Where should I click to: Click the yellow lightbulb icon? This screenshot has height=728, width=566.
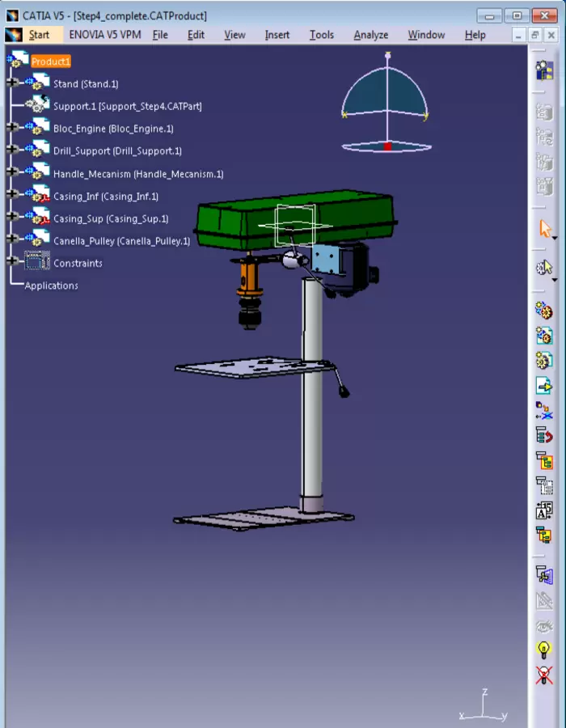(543, 650)
